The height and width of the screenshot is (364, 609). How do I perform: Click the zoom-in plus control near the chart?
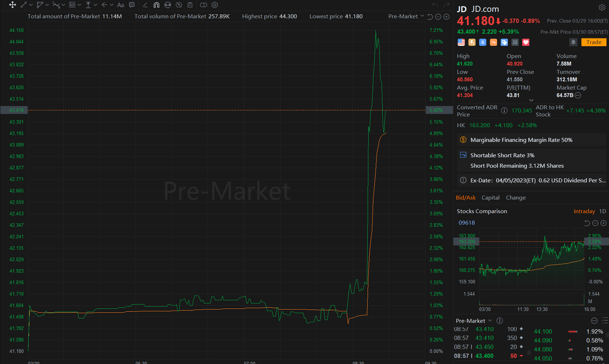[446, 16]
